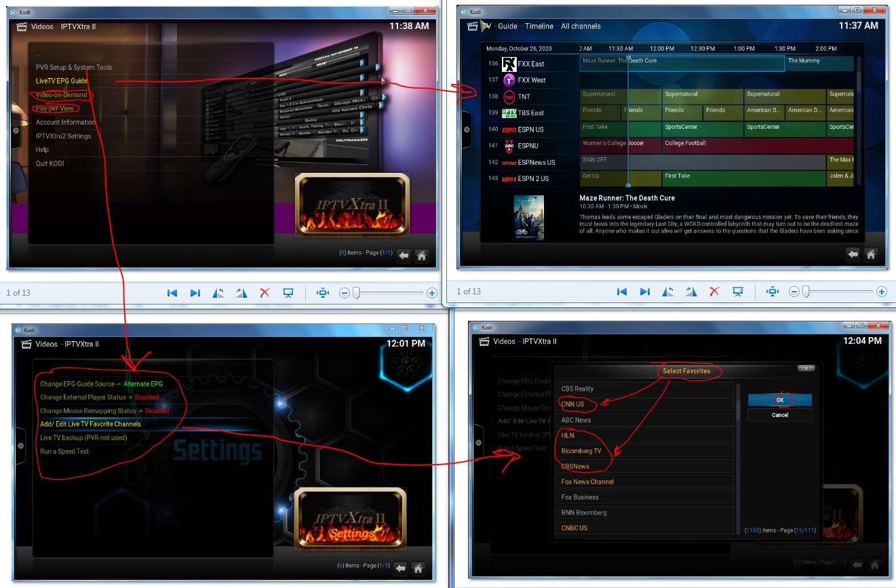
Task: Click zoom-out minus in viewer under IPTVXtra main menu
Action: point(345,293)
